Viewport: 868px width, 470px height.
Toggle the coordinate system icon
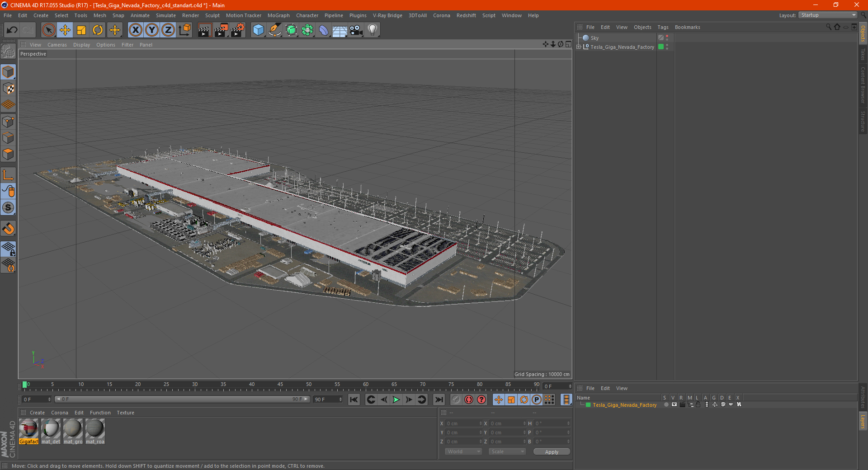[x=185, y=30]
